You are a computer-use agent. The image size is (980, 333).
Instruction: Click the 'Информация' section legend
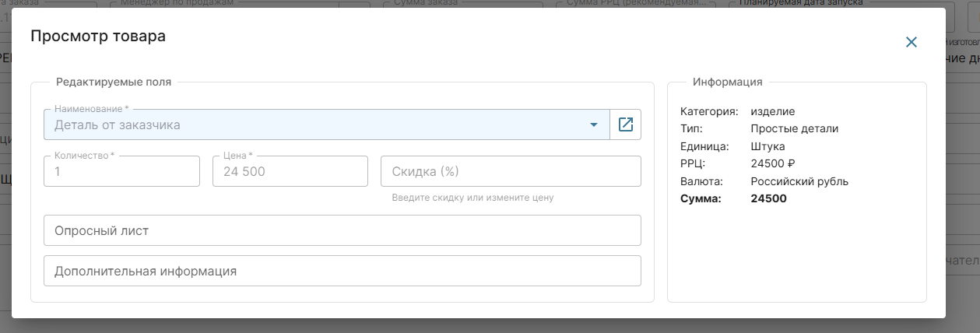(727, 82)
